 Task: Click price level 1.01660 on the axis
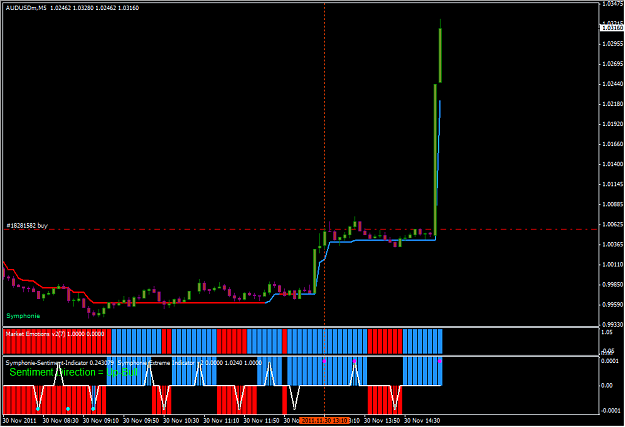[x=613, y=144]
